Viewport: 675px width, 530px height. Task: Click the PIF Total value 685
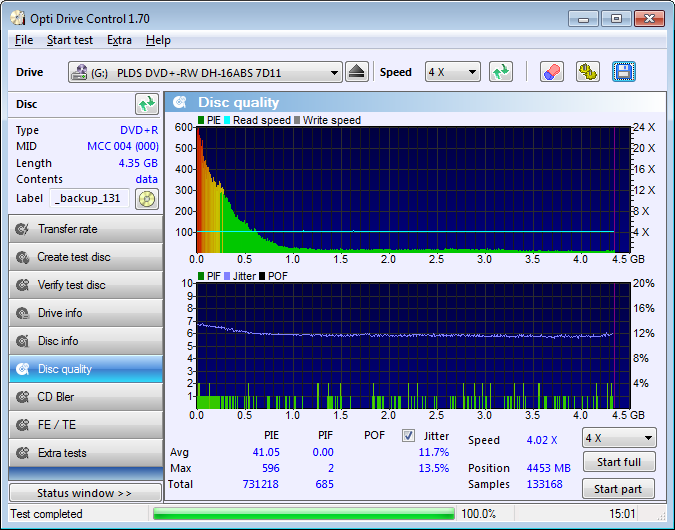(x=324, y=484)
